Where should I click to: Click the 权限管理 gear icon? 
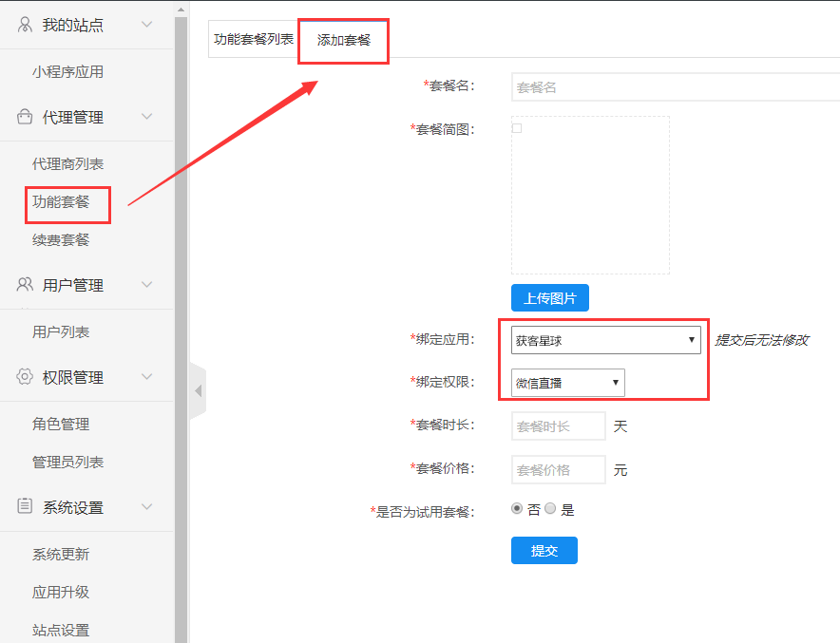[x=25, y=377]
